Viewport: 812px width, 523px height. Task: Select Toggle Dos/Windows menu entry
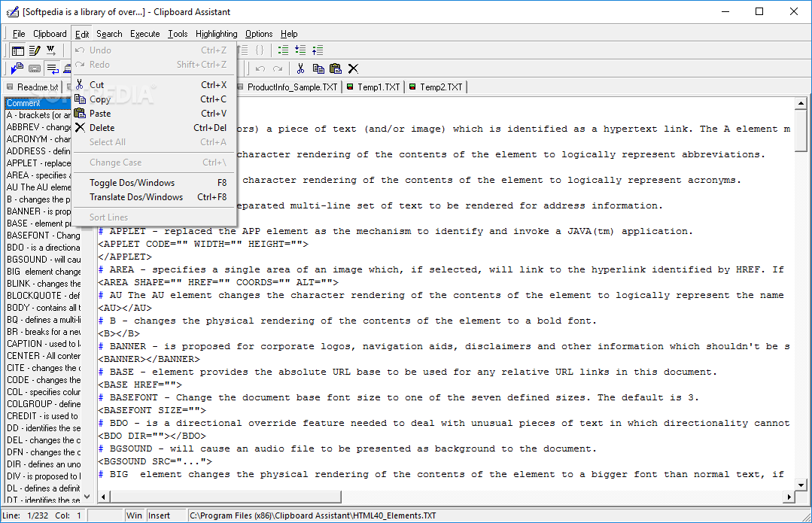point(154,183)
